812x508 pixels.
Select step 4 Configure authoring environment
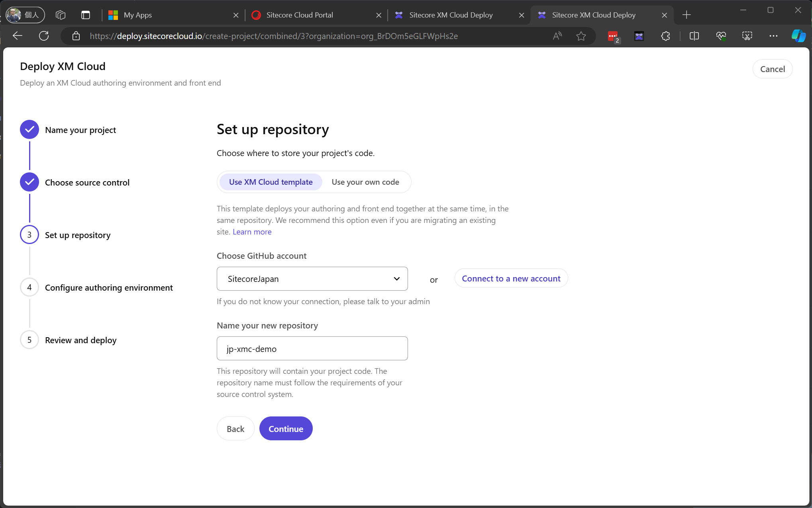(x=96, y=287)
